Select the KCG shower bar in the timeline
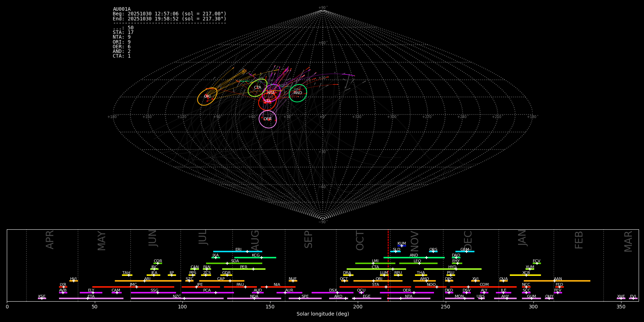The image size is (644, 322). coord(255,257)
